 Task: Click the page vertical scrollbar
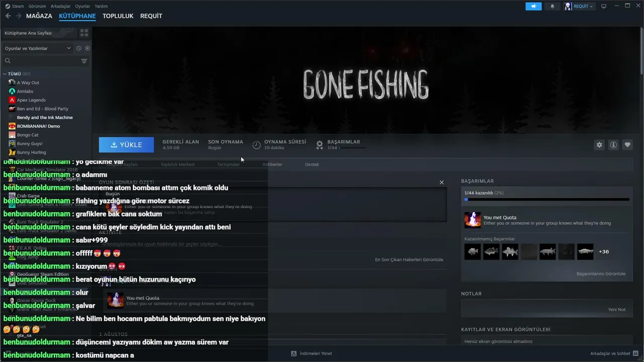pyautogui.click(x=641, y=50)
